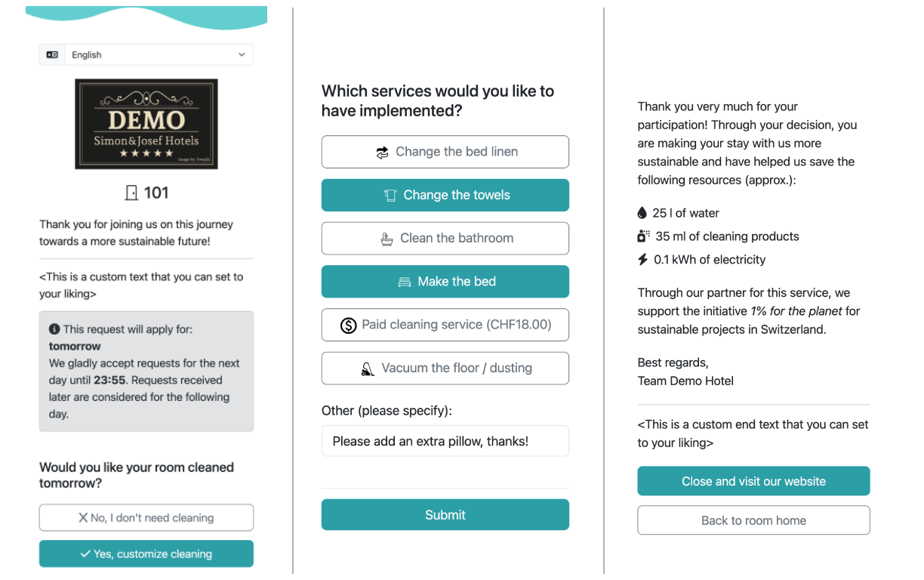Image resolution: width=924 pixels, height=580 pixels.
Task: Choose Yes, customize cleaning
Action: (x=146, y=554)
